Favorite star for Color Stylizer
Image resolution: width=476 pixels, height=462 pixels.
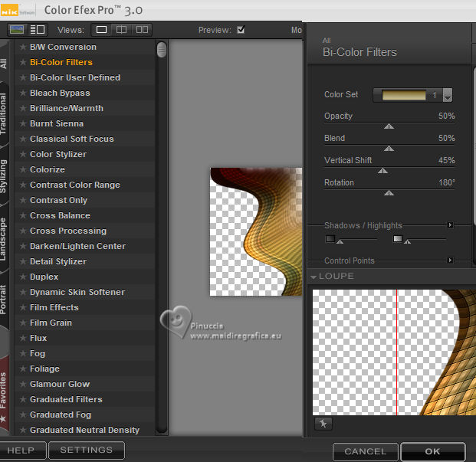pyautogui.click(x=23, y=154)
